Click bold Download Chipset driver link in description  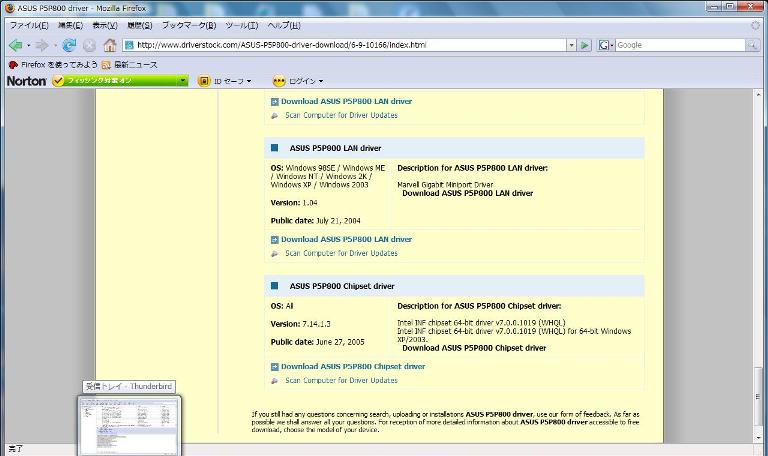[474, 348]
